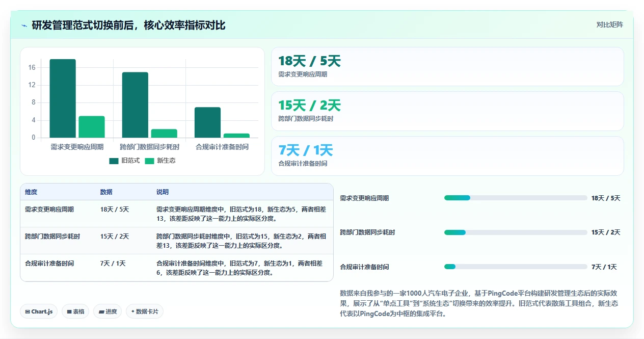644x339 pixels.
Task: Click the PingCode footnote paragraph
Action: [x=480, y=303]
